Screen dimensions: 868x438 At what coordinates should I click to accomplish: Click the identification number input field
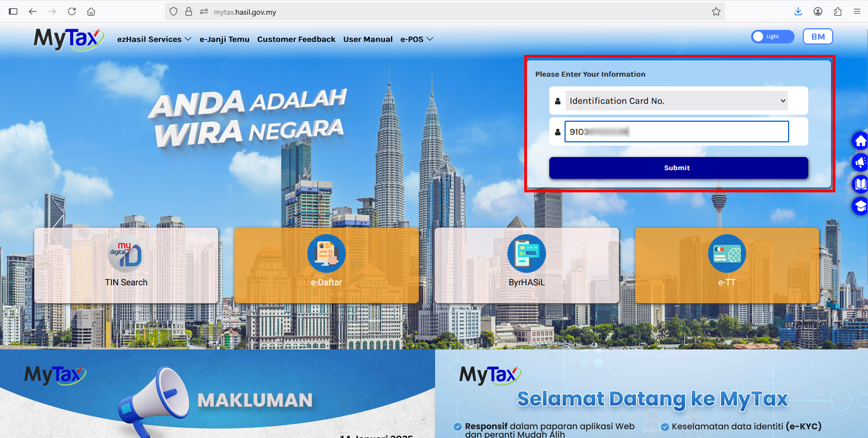(x=677, y=132)
